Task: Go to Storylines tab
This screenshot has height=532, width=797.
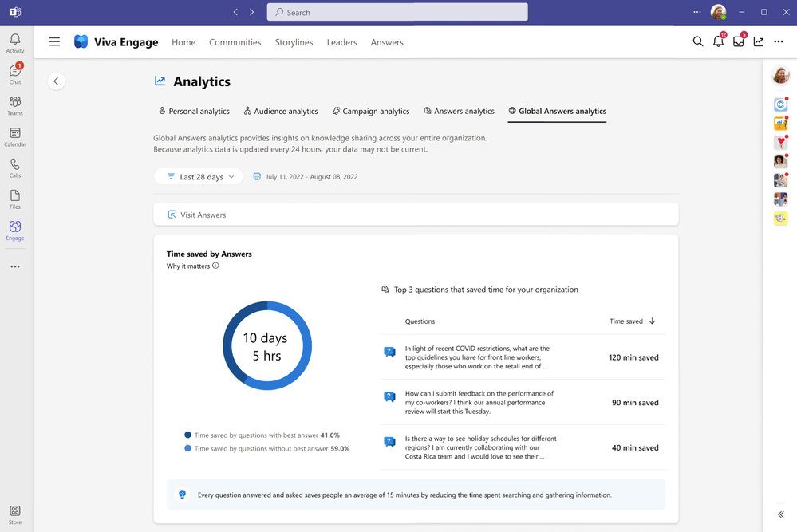Action: [294, 42]
